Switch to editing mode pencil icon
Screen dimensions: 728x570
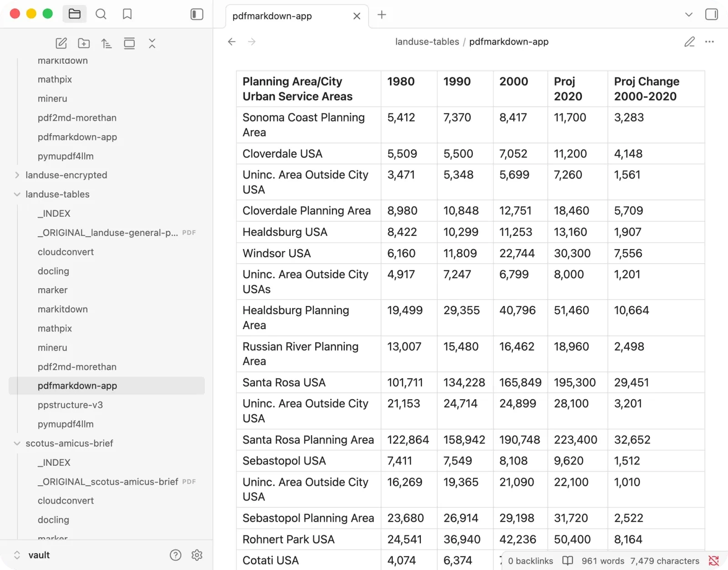coord(690,42)
